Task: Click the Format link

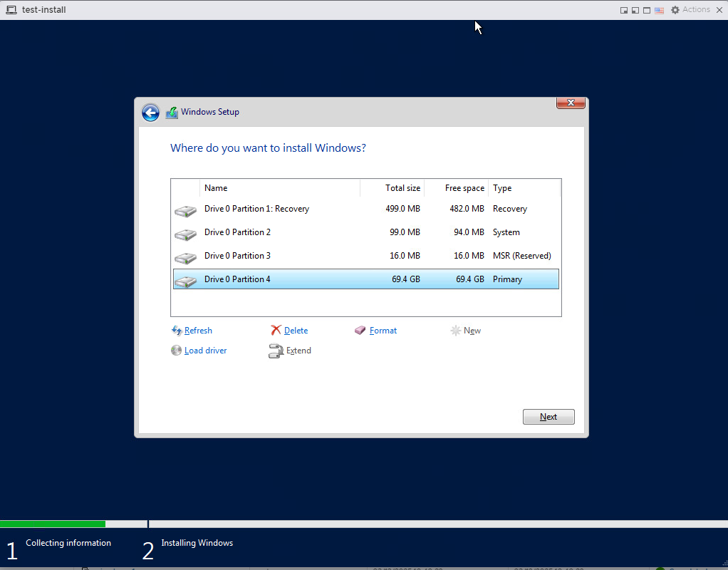Action: click(383, 331)
